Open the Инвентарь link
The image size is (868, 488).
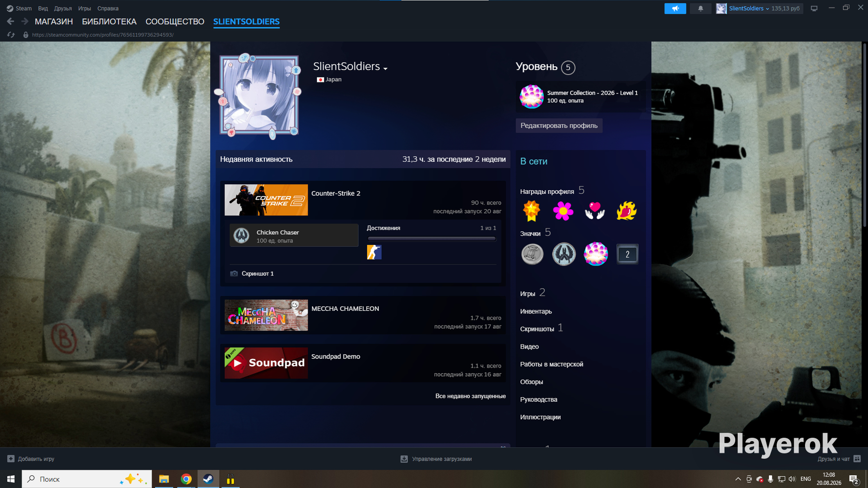pyautogui.click(x=536, y=311)
